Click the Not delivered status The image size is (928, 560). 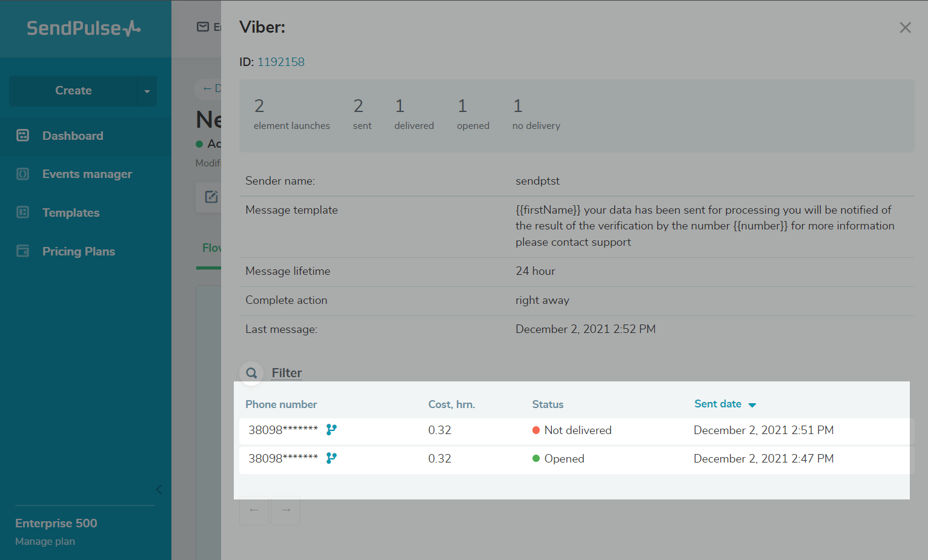[572, 430]
